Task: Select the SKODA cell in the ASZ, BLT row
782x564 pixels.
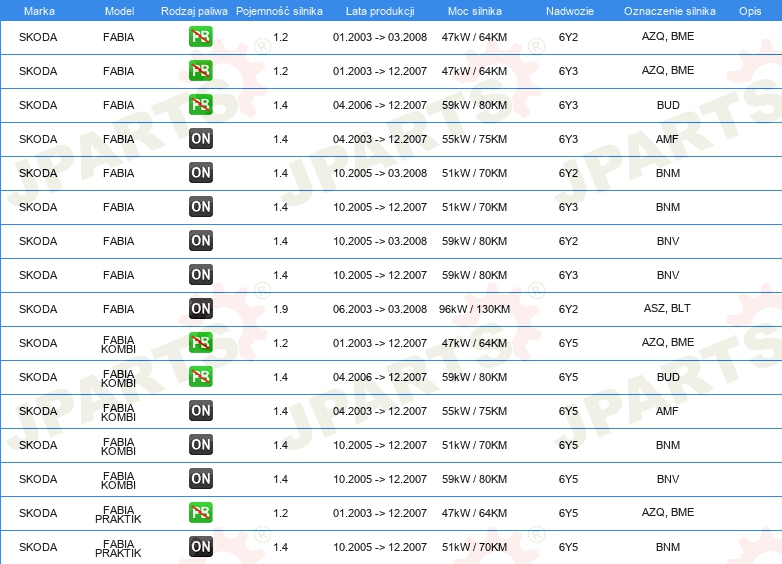Action: 38,309
